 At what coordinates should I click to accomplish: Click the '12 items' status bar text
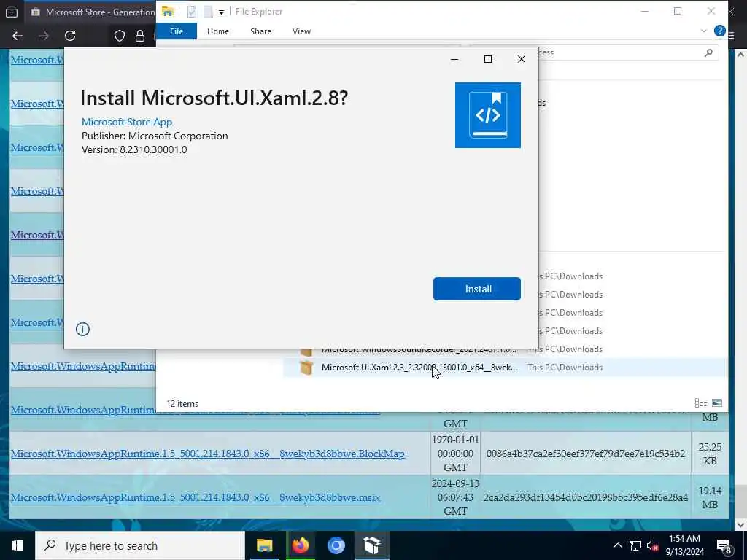tap(182, 404)
